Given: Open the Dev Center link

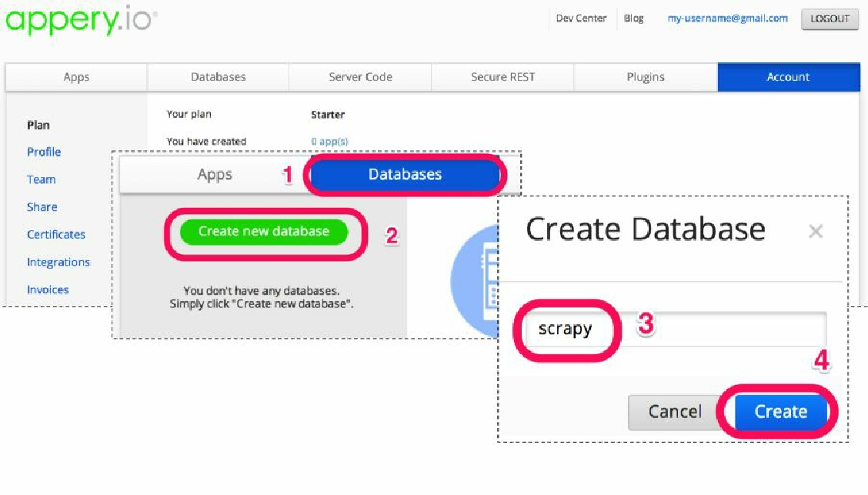Looking at the screenshot, I should click(581, 18).
